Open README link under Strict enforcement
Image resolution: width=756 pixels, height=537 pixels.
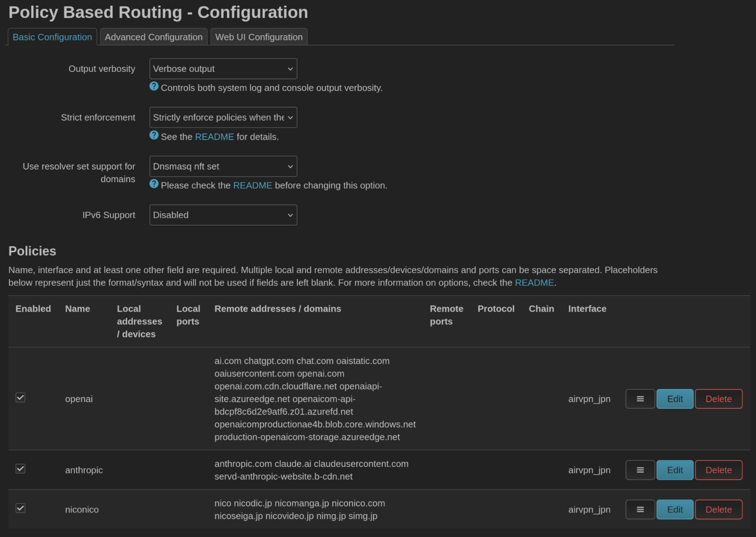tap(214, 137)
